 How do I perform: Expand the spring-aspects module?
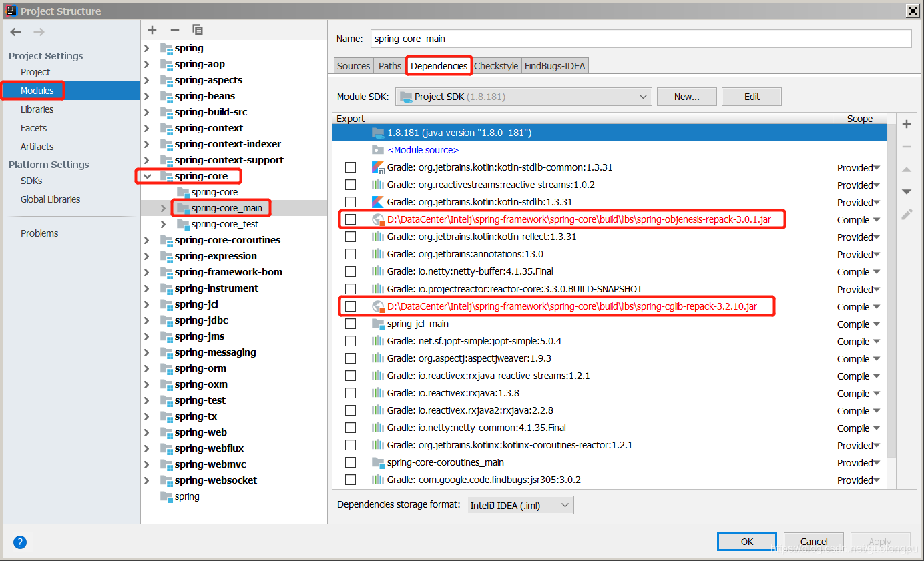[147, 80]
